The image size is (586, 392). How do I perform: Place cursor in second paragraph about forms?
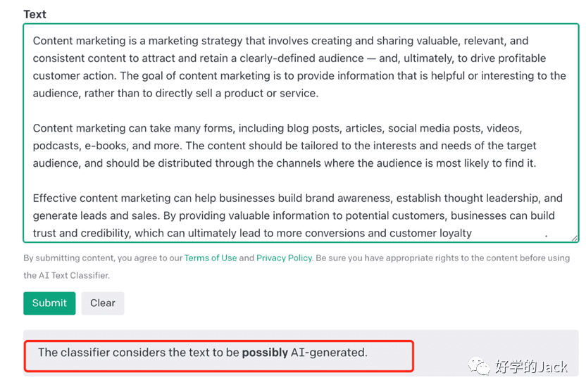pyautogui.click(x=285, y=146)
